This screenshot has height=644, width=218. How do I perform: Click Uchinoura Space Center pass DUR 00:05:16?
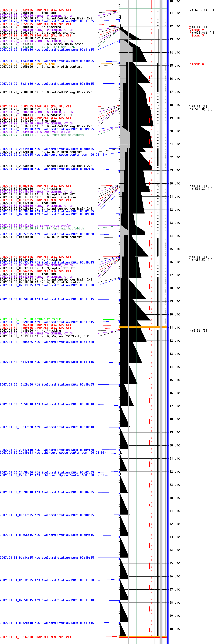pos(52,155)
